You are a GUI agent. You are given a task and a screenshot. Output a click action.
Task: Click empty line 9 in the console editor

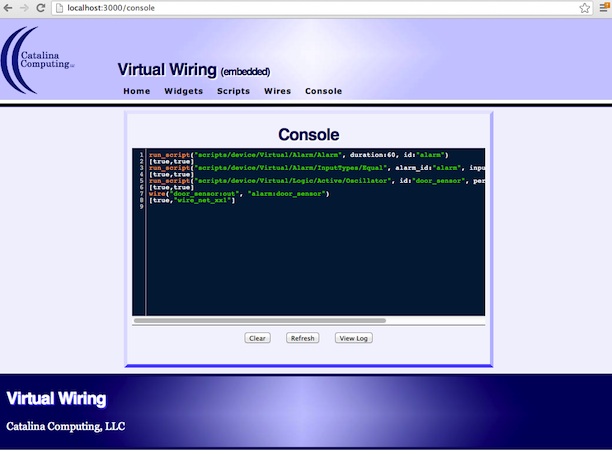click(316, 207)
